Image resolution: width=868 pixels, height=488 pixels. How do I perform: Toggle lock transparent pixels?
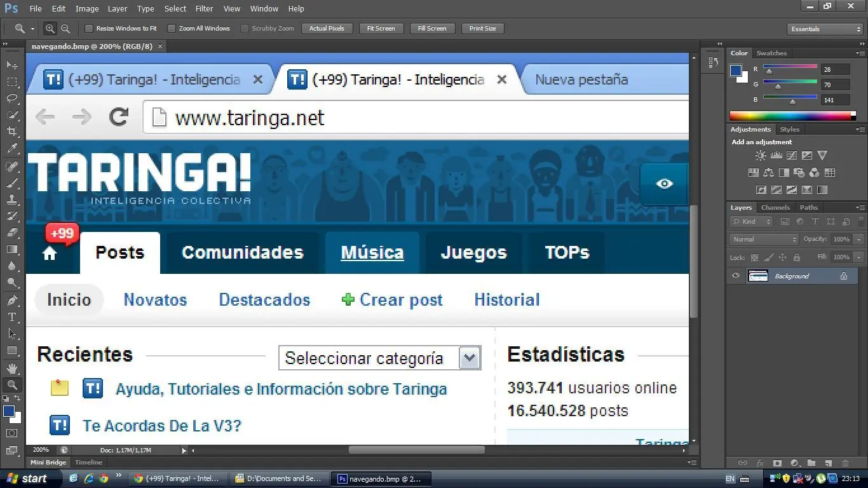pos(754,257)
